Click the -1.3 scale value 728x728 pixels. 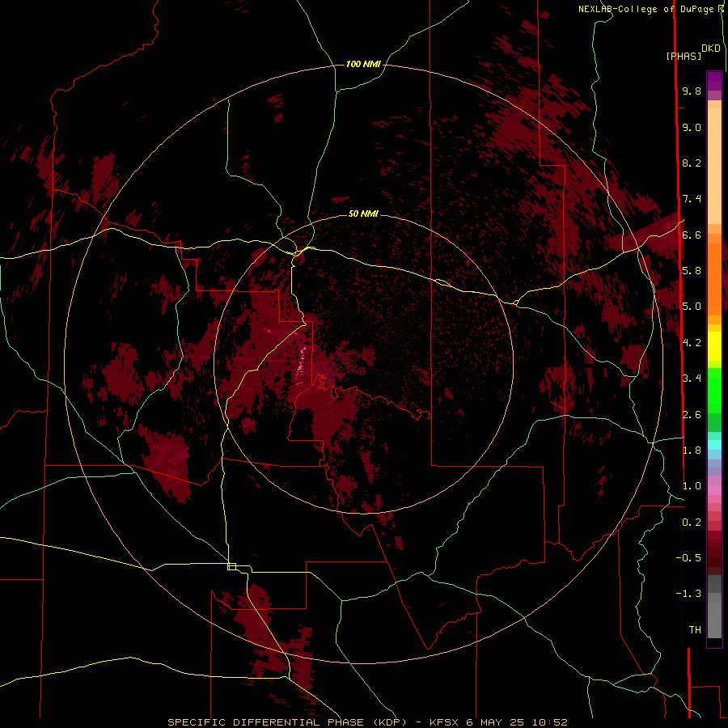pyautogui.click(x=688, y=594)
